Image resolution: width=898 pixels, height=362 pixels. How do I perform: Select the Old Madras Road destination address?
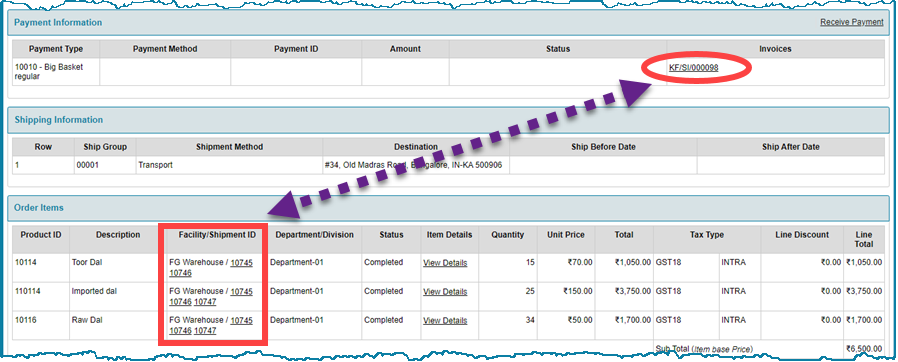point(412,165)
